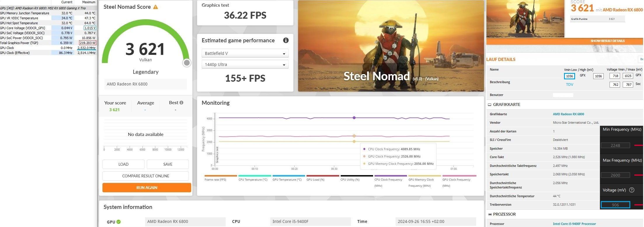Click the Time value 2024-09-26 16:55
Image resolution: width=644 pixels, height=227 pixels.
tap(436, 221)
